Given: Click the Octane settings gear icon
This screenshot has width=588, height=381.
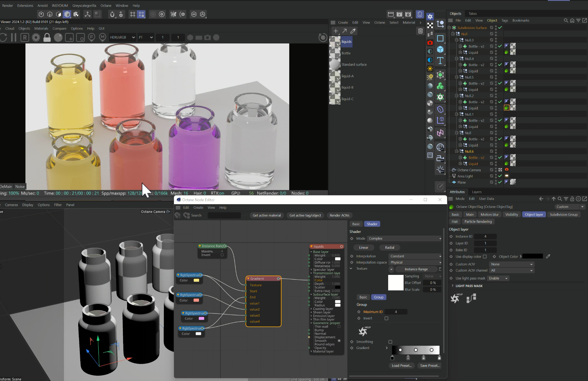Looking at the screenshot, I should coord(36,38).
